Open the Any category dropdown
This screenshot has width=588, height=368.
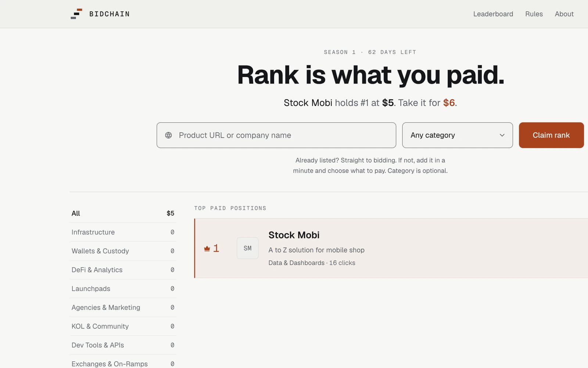coord(458,135)
